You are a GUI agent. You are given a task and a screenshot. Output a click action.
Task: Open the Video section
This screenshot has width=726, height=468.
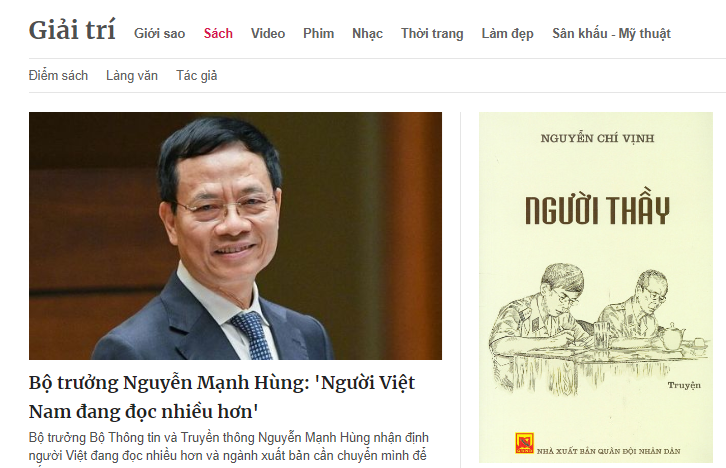click(x=268, y=34)
